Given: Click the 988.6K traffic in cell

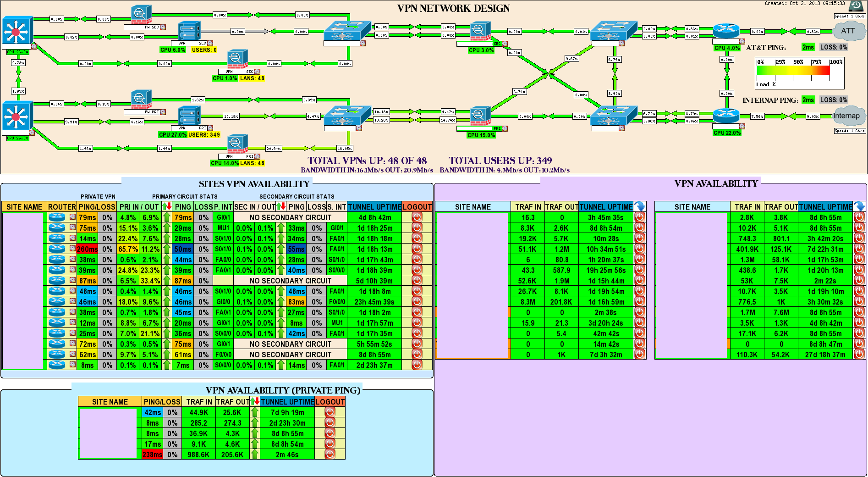Looking at the screenshot, I should (x=198, y=455).
